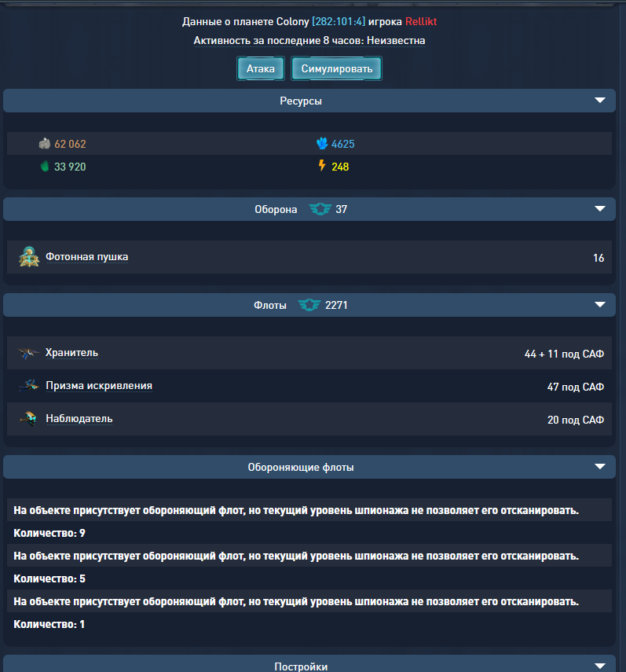Click the Фотонная пушка label
The height and width of the screenshot is (672, 626).
coord(87,257)
